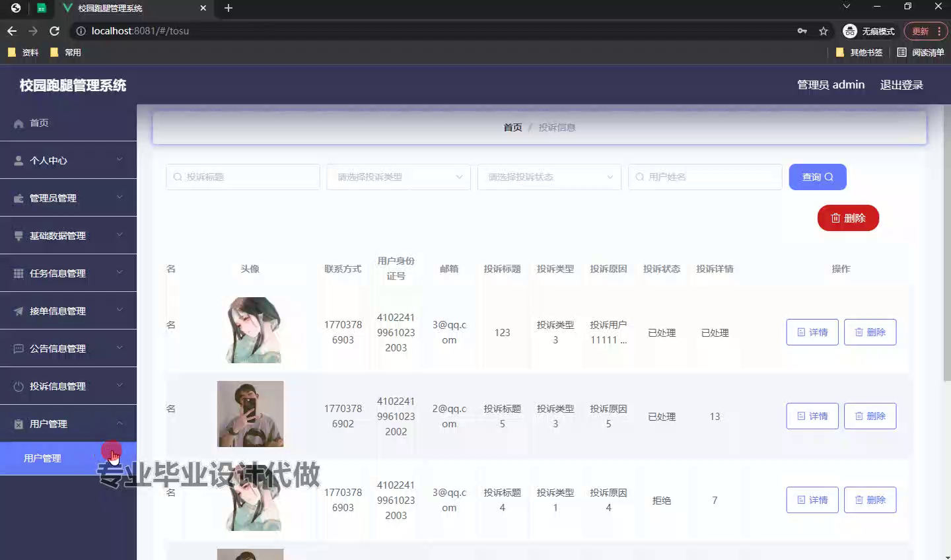Open the browser three-dot menu
951x560 pixels.
939,31
